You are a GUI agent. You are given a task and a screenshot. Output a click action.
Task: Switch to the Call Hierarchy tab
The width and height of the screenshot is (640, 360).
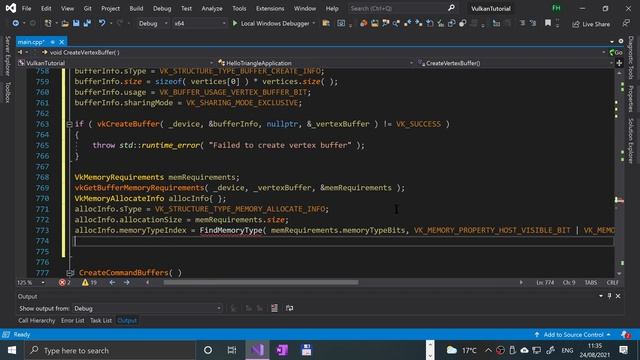(x=37, y=320)
